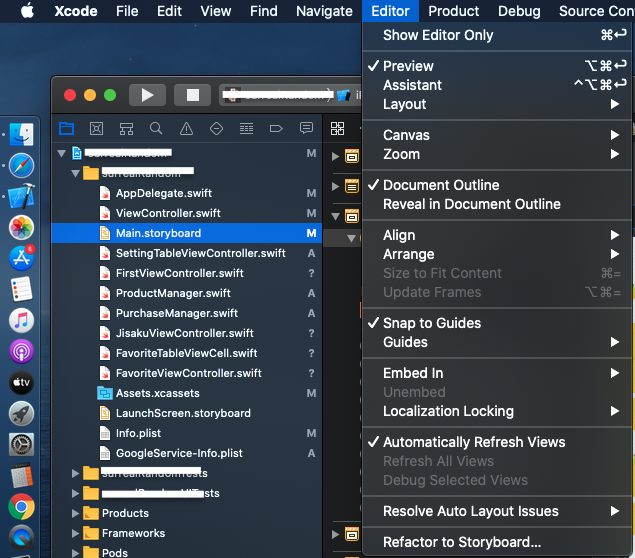The image size is (635, 558).
Task: Open Reminders from the Dock
Action: point(21,289)
